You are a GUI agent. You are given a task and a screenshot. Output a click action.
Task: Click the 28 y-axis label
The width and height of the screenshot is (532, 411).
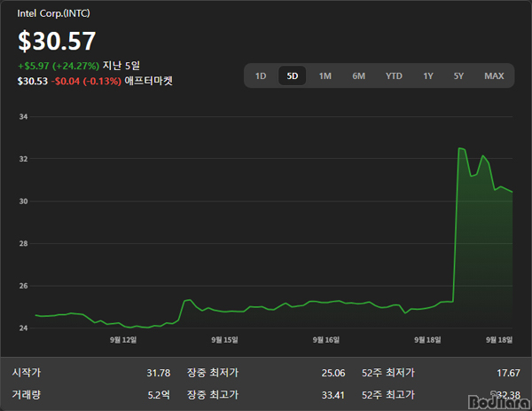click(23, 243)
